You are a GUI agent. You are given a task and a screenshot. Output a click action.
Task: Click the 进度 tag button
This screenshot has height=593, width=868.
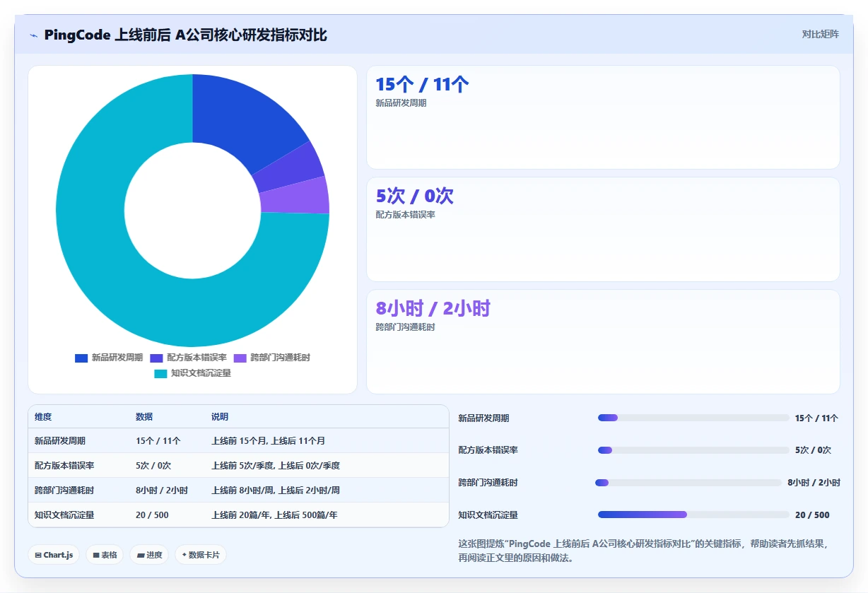[149, 555]
